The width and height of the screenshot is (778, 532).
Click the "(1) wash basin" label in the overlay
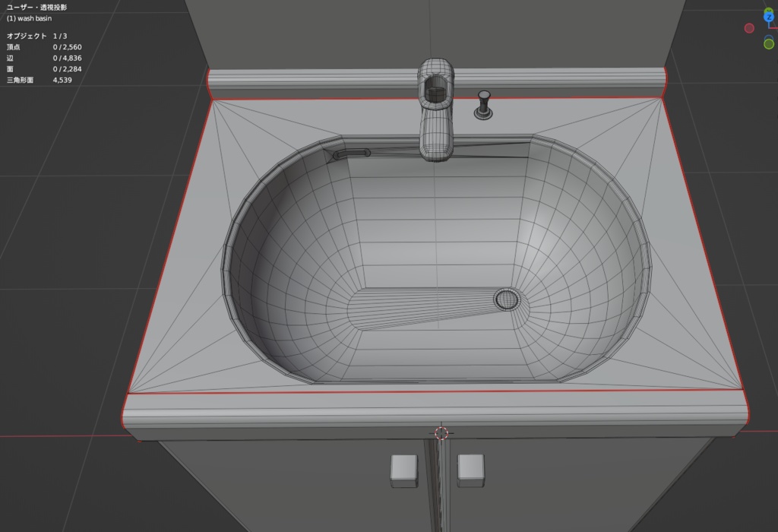29,18
